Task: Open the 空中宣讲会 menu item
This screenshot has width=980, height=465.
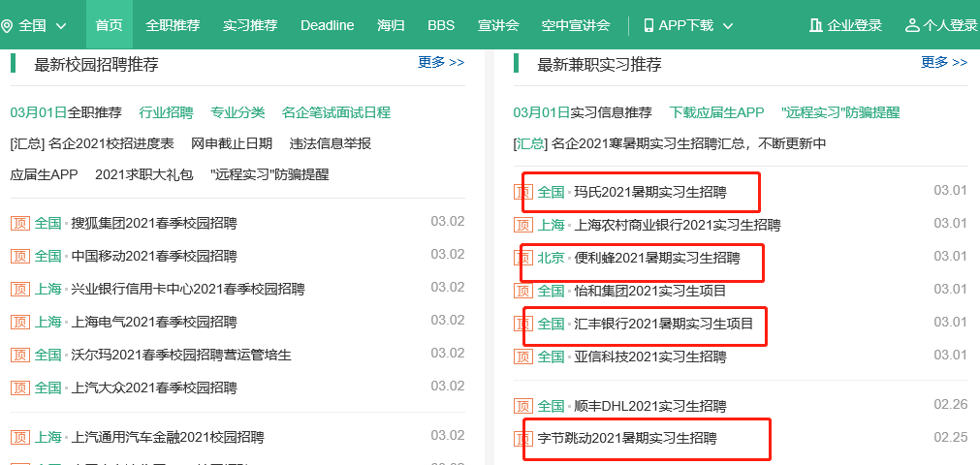Action: pos(576,25)
